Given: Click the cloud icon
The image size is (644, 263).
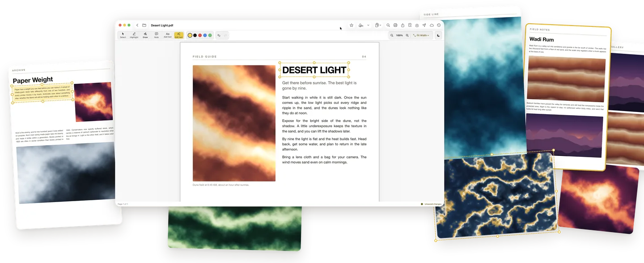Looking at the screenshot, I should (x=432, y=26).
